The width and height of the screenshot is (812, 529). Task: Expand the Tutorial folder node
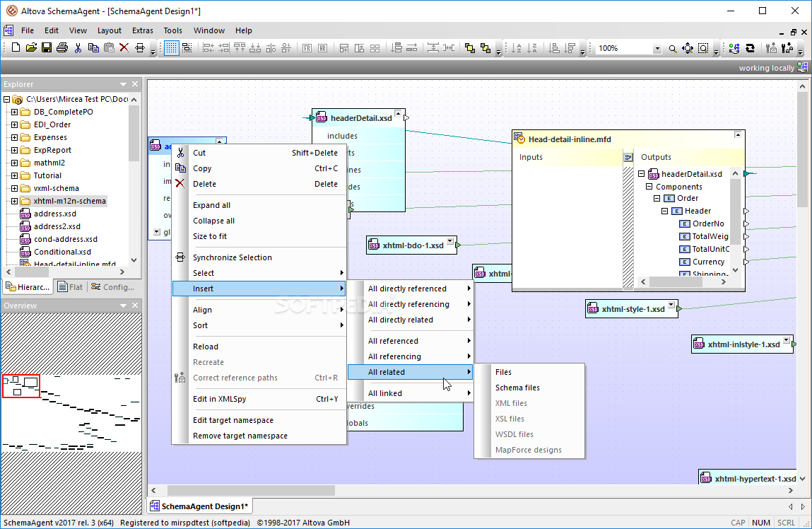click(15, 175)
